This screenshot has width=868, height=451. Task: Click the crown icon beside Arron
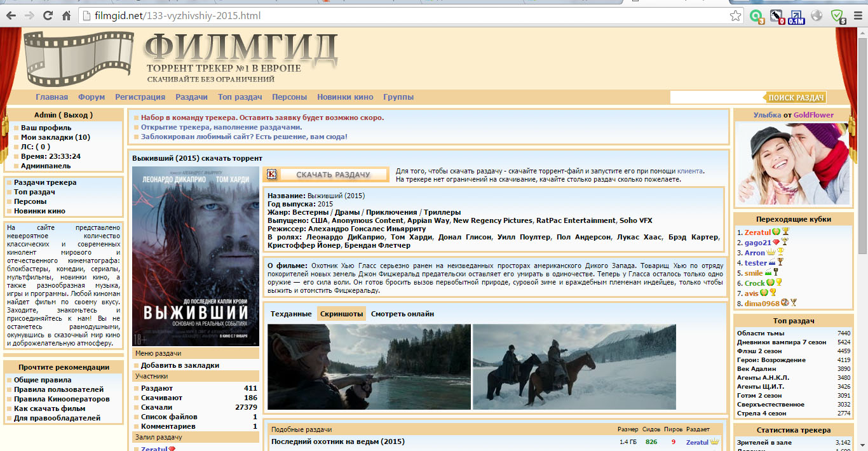click(771, 253)
